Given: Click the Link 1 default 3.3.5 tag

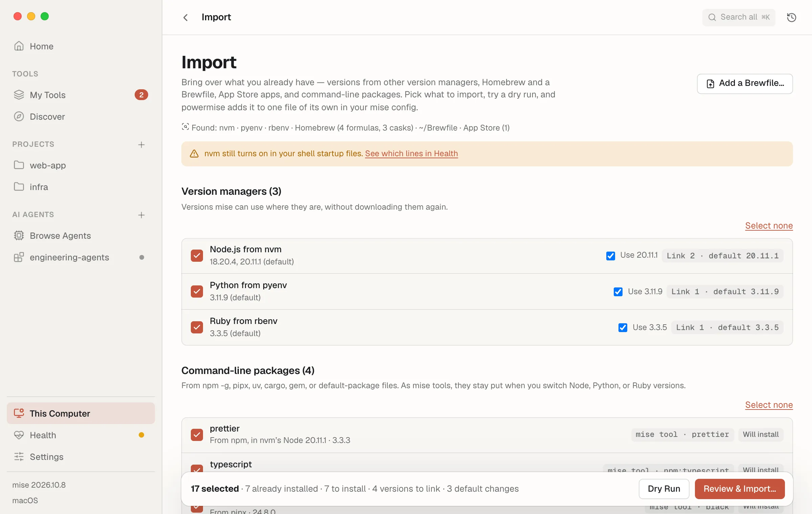Looking at the screenshot, I should [727, 327].
